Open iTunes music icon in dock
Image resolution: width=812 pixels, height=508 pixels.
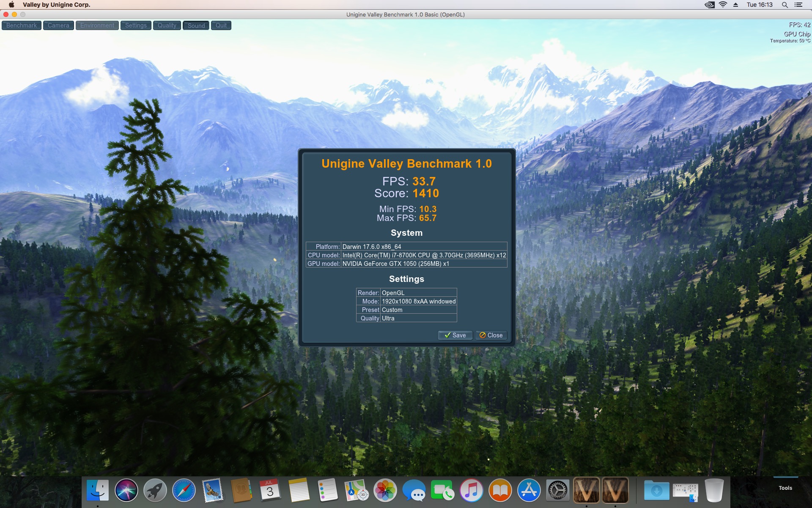tap(472, 490)
